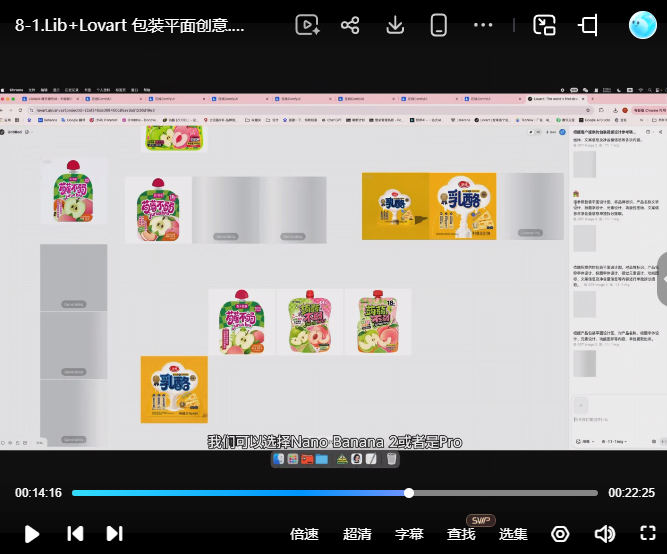
Task: Toggle fullscreen mode
Action: (648, 533)
